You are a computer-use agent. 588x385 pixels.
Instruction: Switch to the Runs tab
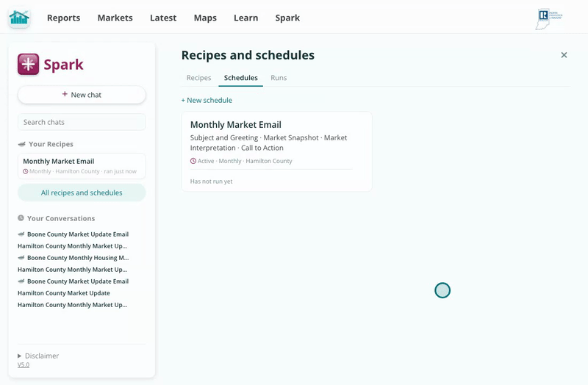pyautogui.click(x=279, y=78)
